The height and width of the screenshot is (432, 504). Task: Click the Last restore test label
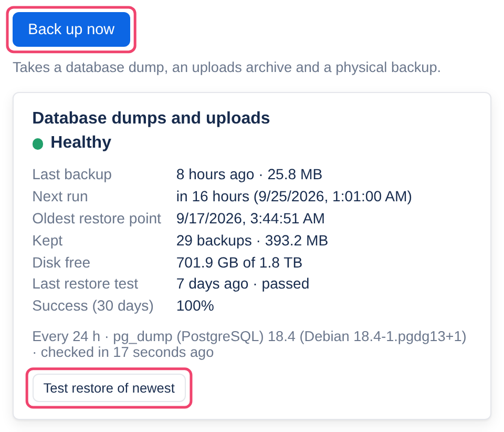click(x=85, y=284)
